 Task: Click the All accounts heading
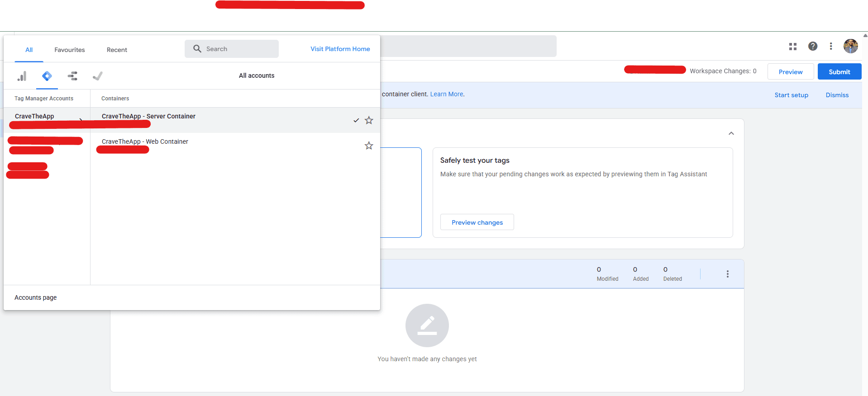257,75
